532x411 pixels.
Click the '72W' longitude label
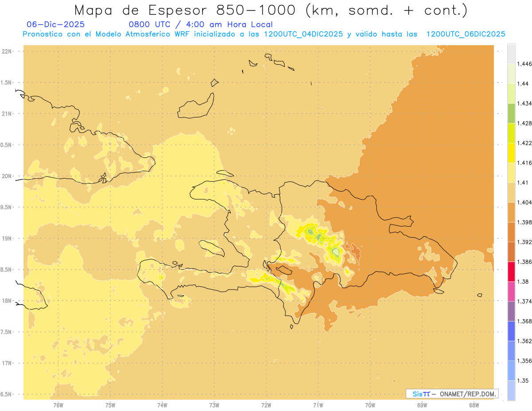[266, 404]
